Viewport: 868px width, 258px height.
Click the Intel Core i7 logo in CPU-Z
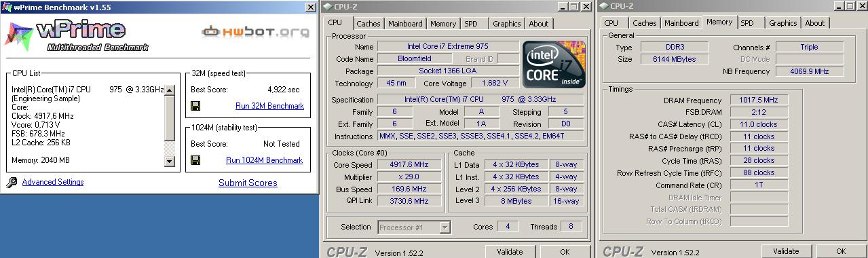point(554,64)
